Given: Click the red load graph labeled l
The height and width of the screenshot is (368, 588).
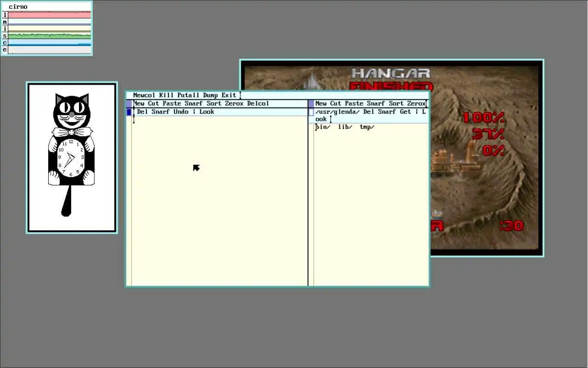Looking at the screenshot, I should [x=50, y=15].
